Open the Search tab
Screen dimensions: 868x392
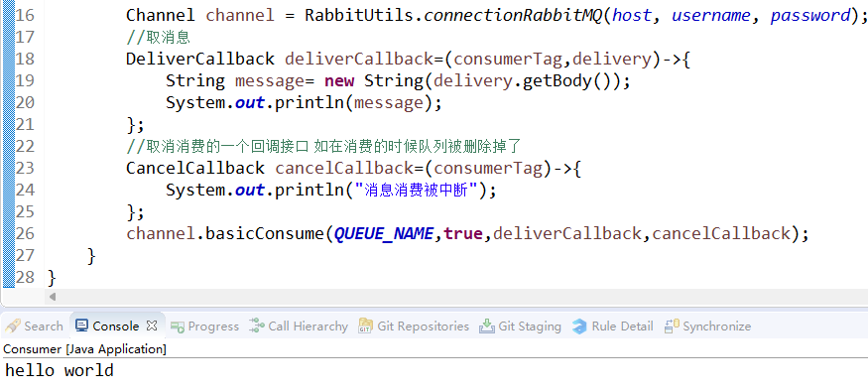pos(34,327)
